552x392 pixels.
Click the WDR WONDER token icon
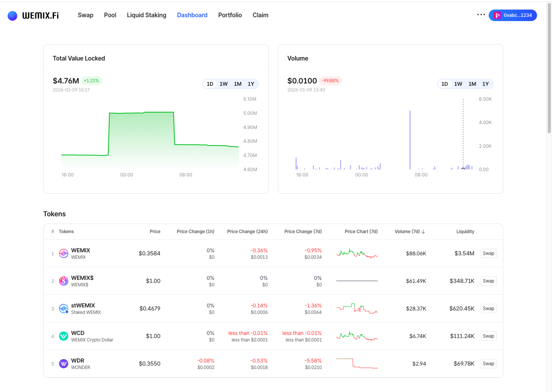64,363
